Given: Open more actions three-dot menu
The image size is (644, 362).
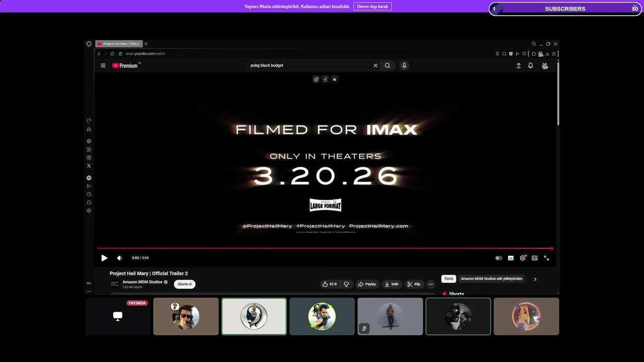Looking at the screenshot, I should (431, 284).
